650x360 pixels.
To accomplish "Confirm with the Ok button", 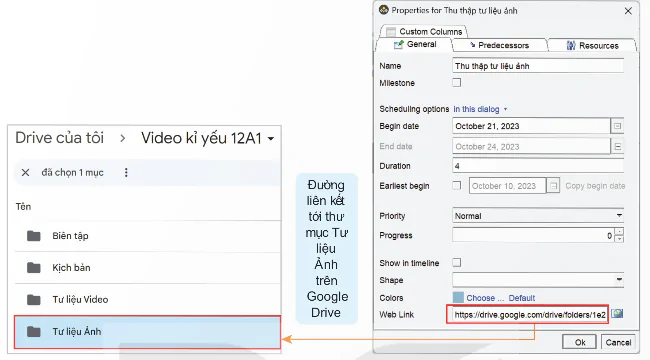I will [580, 342].
